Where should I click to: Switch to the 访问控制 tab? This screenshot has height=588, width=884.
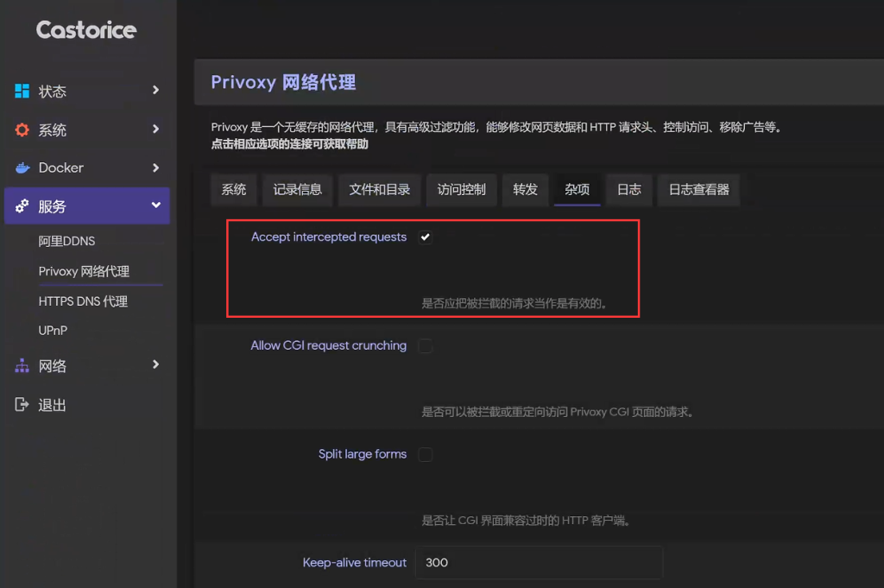(461, 190)
